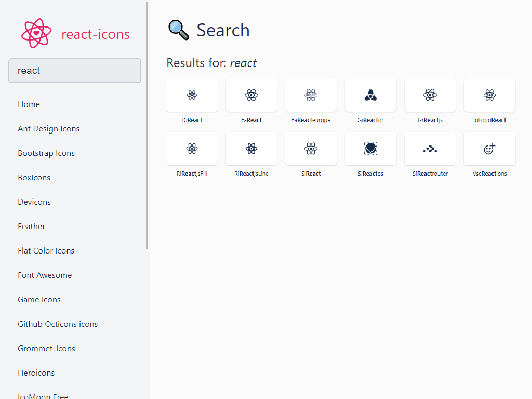This screenshot has height=399, width=532.
Task: Browse the Game Icons set
Action: coord(39,299)
